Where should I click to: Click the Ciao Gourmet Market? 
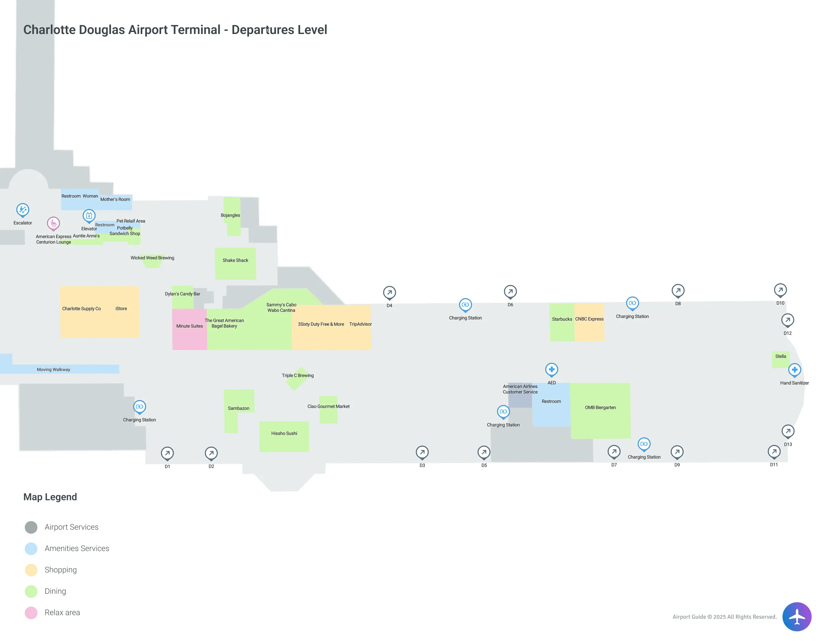329,409
